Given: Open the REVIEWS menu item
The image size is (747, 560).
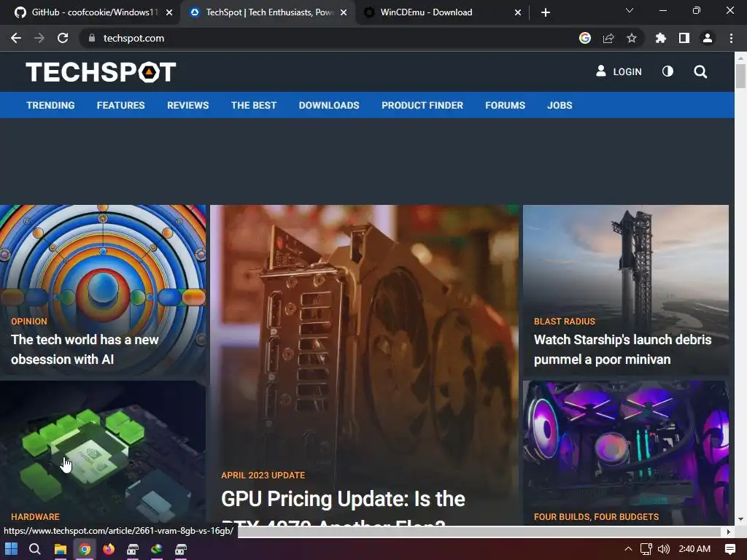Looking at the screenshot, I should click(x=187, y=105).
